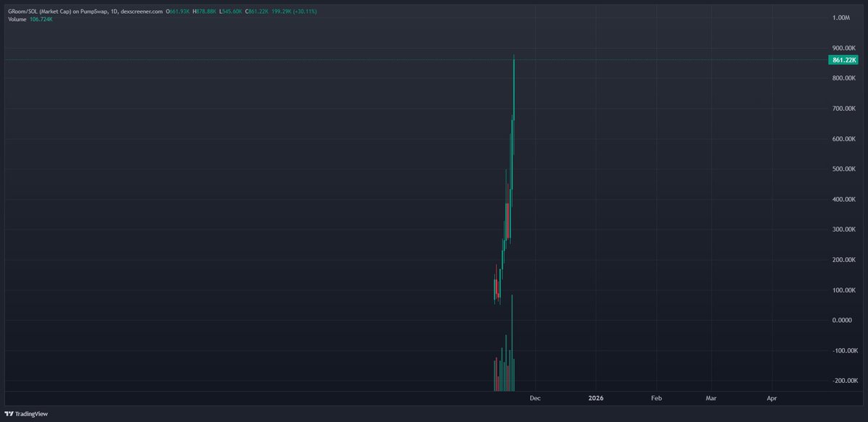This screenshot has height=422, width=868.
Task: Click the TradingView logo at bottom left
Action: 26,413
